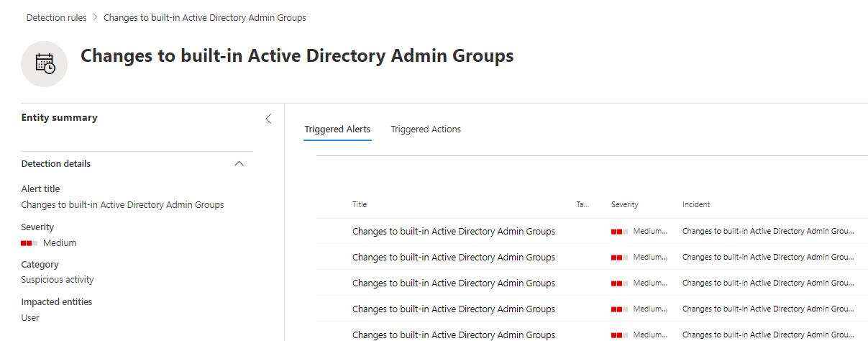Click the truncated Tags column header
The width and height of the screenshot is (868, 341).
583,205
